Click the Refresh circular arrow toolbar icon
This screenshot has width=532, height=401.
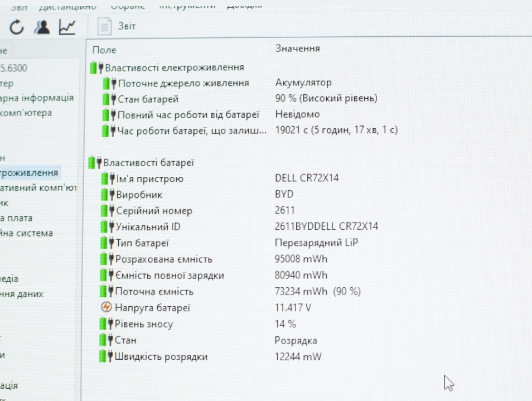pyautogui.click(x=17, y=26)
